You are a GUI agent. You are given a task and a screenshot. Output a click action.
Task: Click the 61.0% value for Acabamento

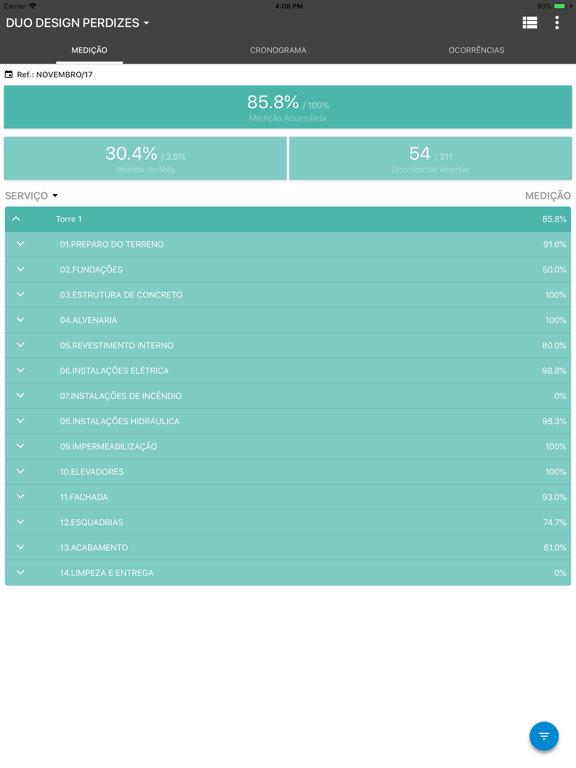pos(555,548)
